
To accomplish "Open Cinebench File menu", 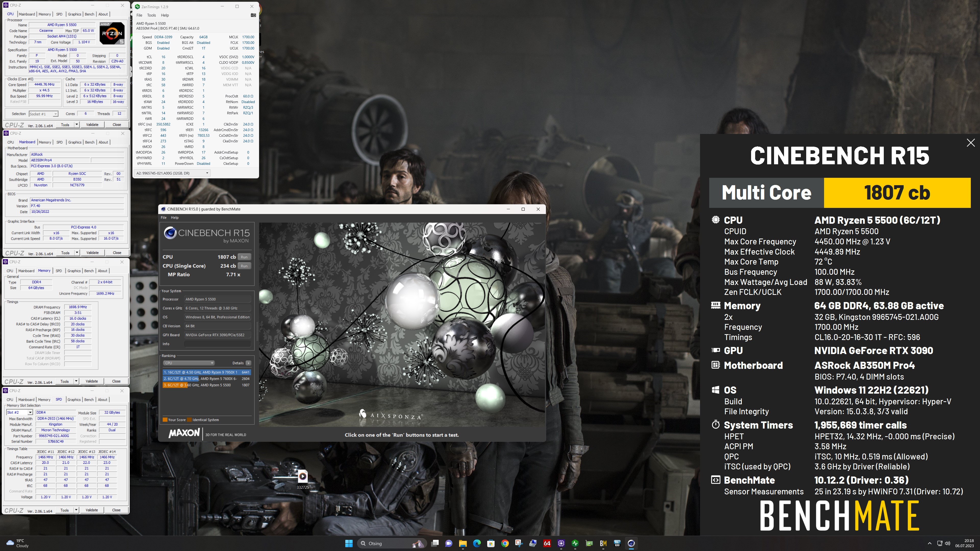I will (164, 218).
